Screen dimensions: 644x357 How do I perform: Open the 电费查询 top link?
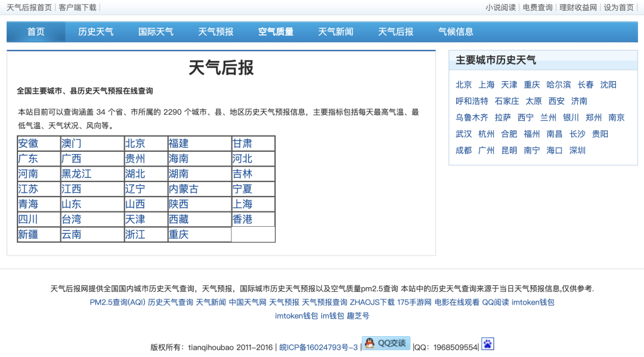[538, 7]
